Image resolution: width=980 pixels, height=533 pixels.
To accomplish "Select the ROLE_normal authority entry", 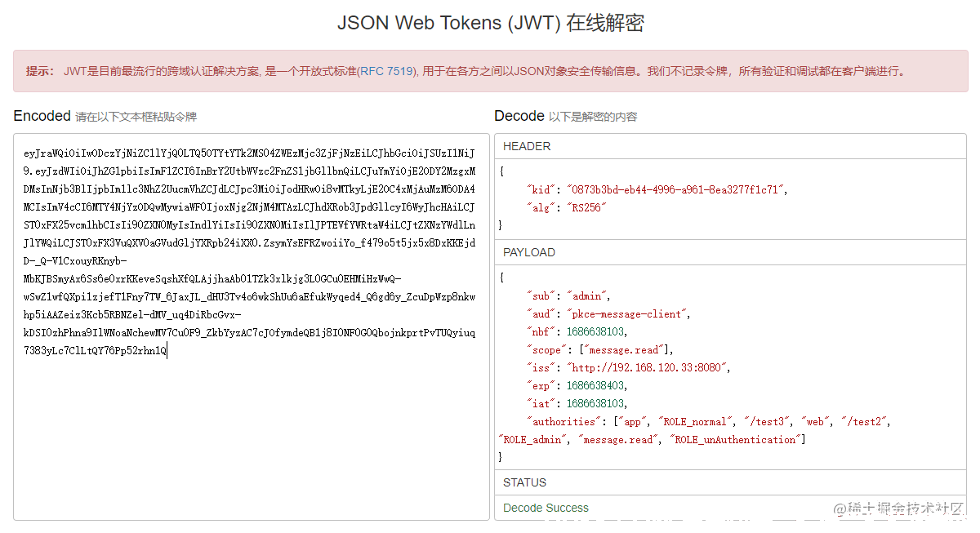I will (x=695, y=421).
